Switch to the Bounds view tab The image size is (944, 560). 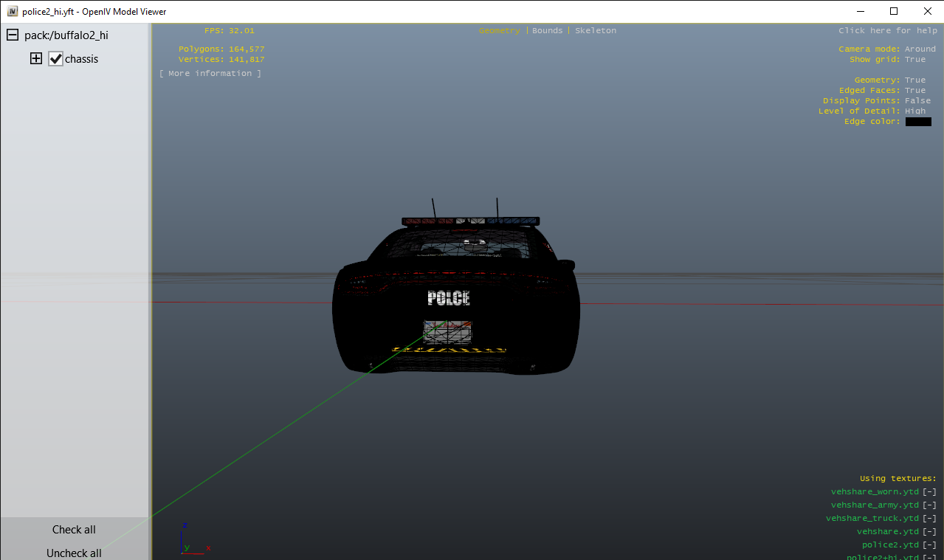coord(547,31)
